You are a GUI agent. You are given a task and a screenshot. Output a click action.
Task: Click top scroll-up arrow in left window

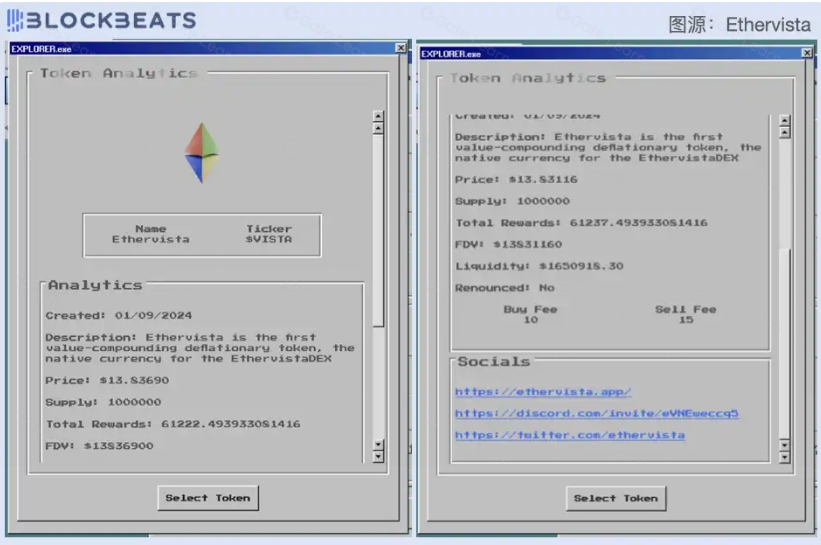pyautogui.click(x=378, y=116)
